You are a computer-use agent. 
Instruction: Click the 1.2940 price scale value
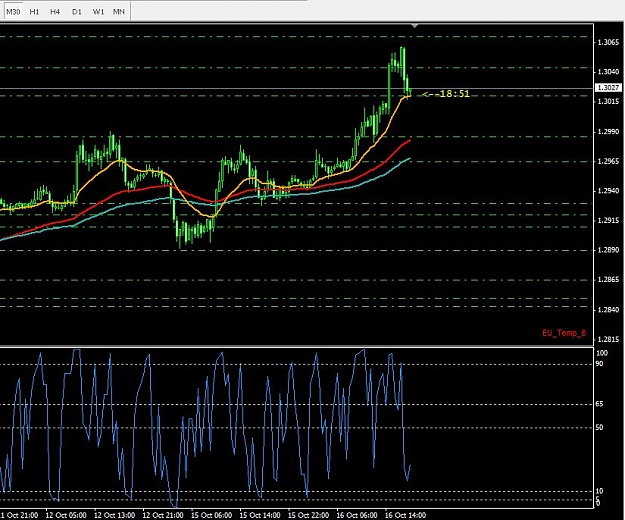click(609, 191)
